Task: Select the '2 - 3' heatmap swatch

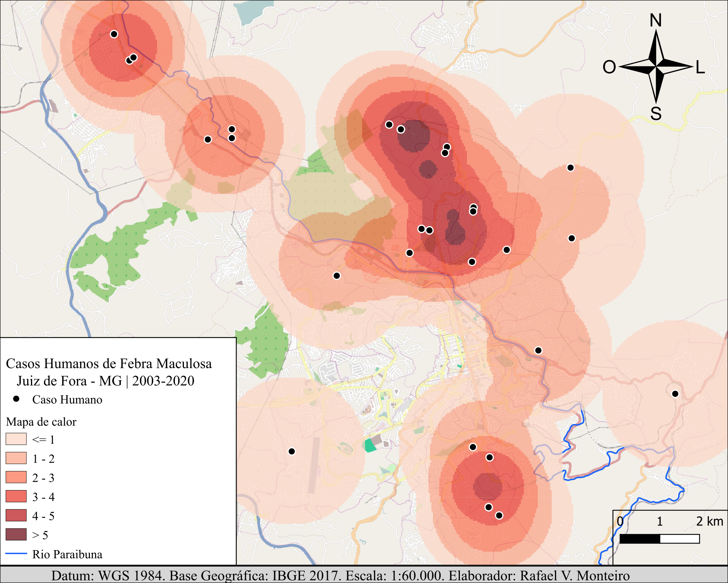Action: tap(16, 477)
